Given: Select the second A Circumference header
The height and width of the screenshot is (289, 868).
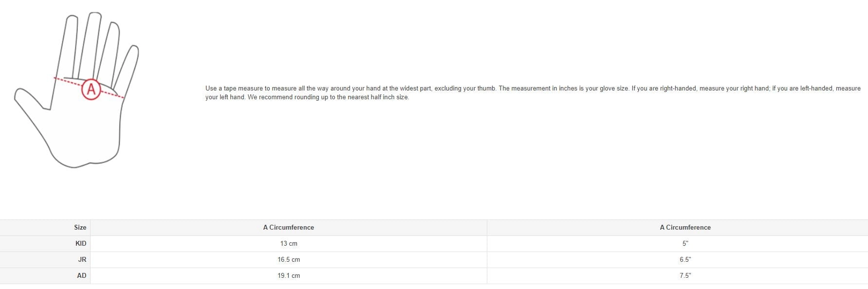Looking at the screenshot, I should pyautogui.click(x=685, y=227).
